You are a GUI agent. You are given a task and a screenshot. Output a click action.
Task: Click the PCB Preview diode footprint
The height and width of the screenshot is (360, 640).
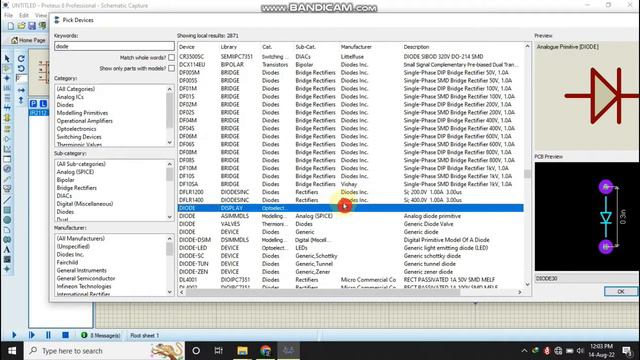click(606, 217)
